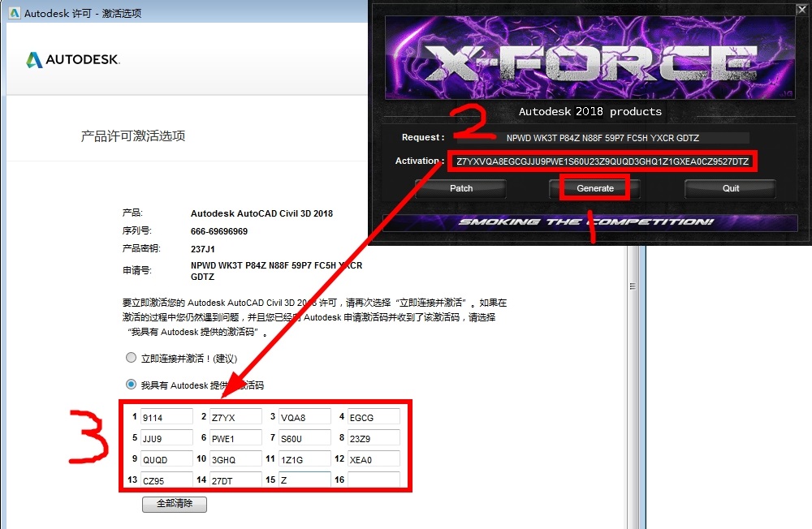Click the Request field in X-Force
This screenshot has width=812, height=529.
pyautogui.click(x=603, y=138)
